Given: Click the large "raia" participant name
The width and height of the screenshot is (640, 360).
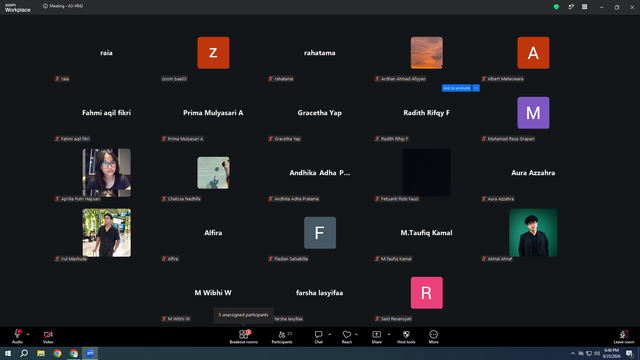Looking at the screenshot, I should (x=106, y=53).
